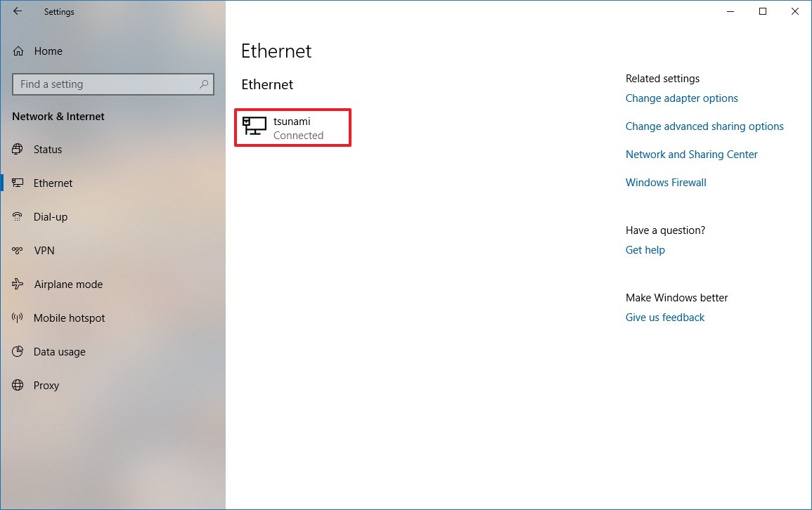This screenshot has height=510, width=812.
Task: Click the Proxy globe icon
Action: pos(17,385)
